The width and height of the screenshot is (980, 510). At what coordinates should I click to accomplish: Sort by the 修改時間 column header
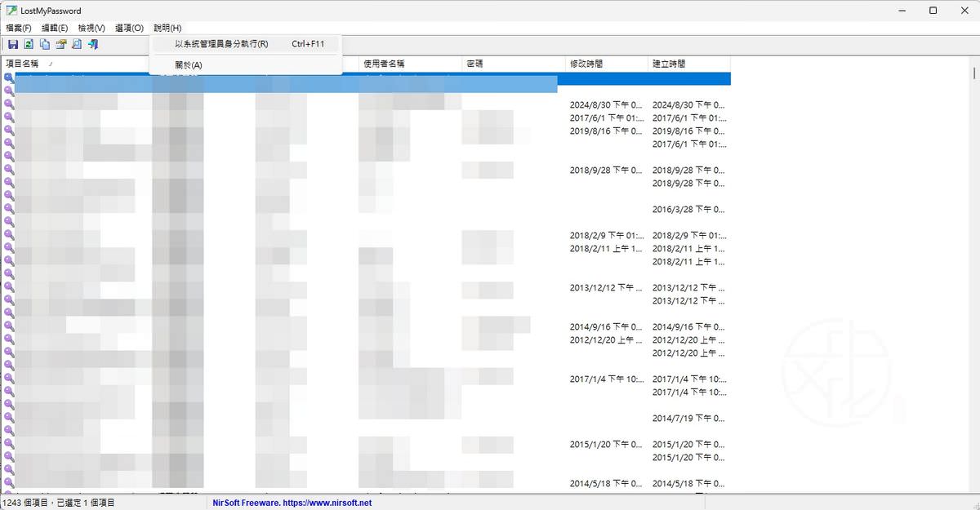click(588, 64)
